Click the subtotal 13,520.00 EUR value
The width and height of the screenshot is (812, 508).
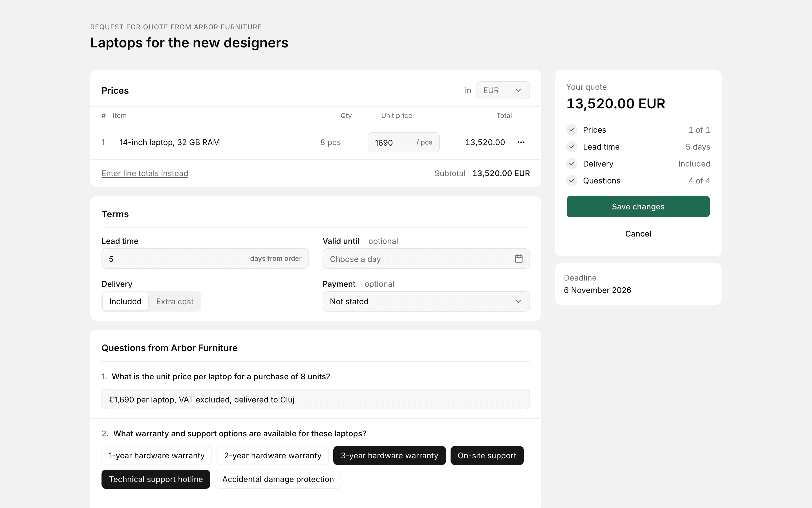tap(501, 173)
